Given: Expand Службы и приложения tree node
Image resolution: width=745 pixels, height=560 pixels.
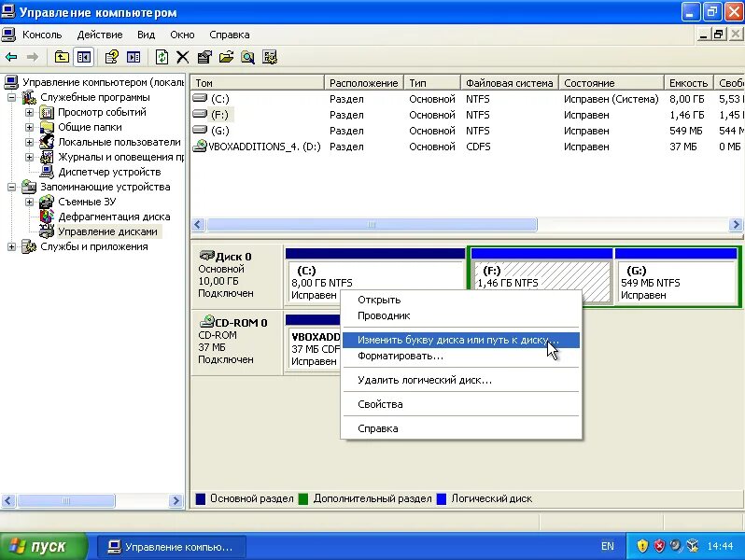Looking at the screenshot, I should (x=11, y=247).
